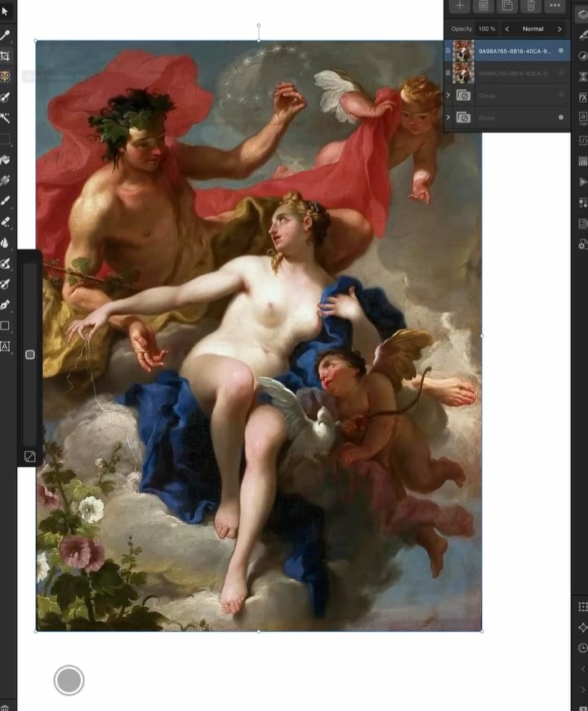Select the Pen tool
The height and width of the screenshot is (711, 588).
(x=5, y=305)
